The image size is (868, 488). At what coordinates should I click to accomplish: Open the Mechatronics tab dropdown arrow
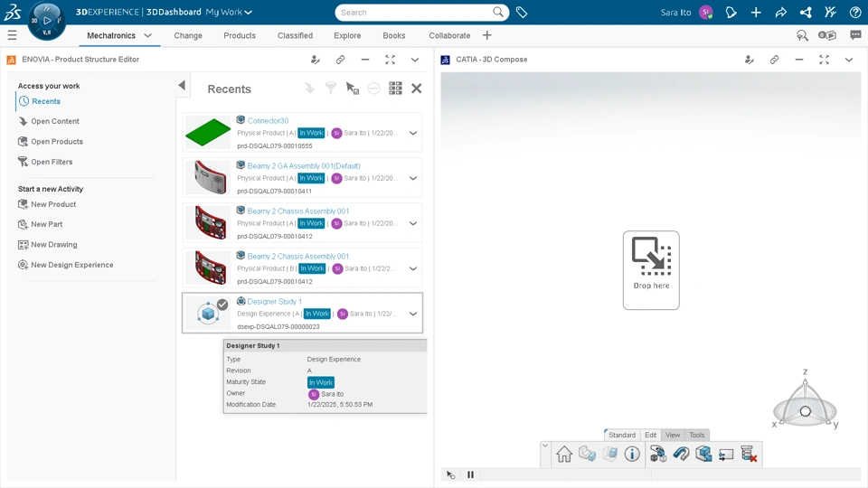click(147, 35)
